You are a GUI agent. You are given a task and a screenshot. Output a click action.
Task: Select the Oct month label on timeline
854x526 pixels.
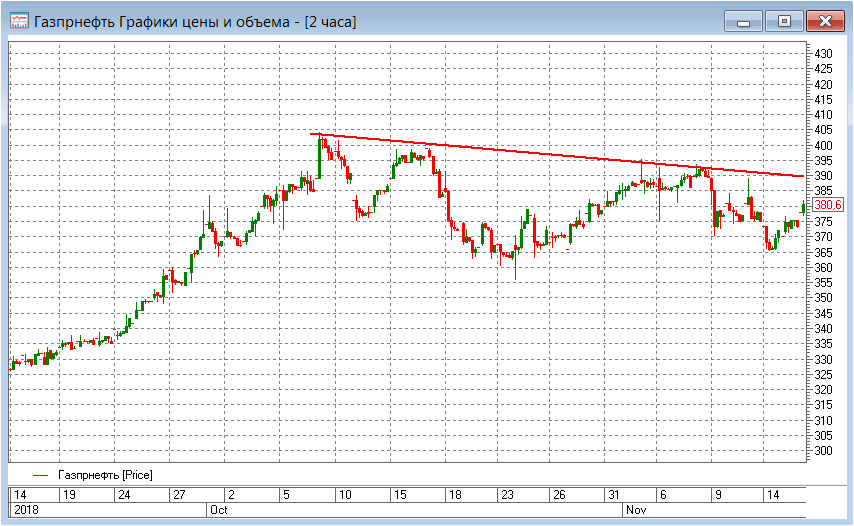pyautogui.click(x=218, y=509)
